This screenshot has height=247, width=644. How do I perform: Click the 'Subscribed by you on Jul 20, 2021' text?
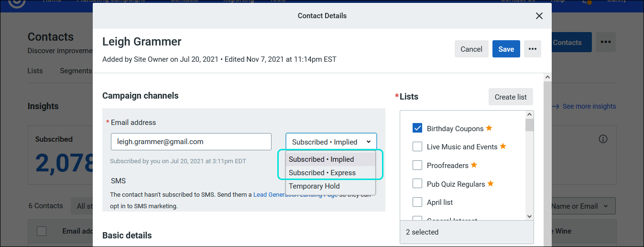(x=178, y=161)
